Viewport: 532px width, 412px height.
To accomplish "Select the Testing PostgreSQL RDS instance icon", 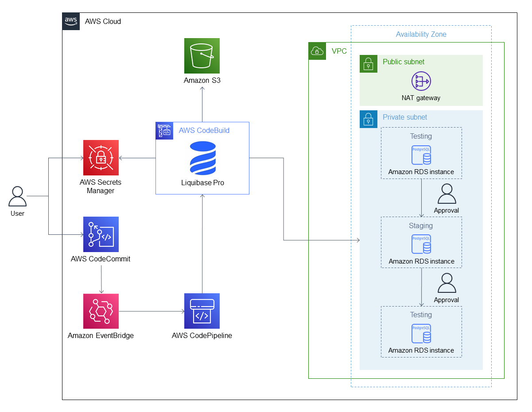I will point(421,155).
